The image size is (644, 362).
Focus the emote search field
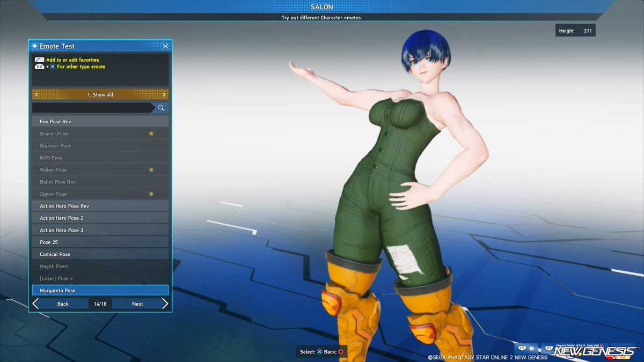pos(93,108)
